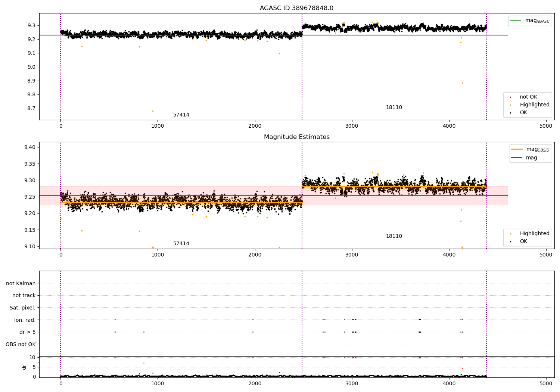Click the 'dr > 5' axis label
560x392 pixels.
pyautogui.click(x=28, y=332)
